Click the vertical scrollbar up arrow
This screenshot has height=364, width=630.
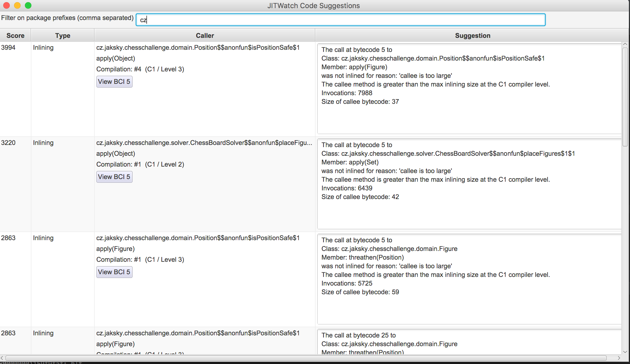625,44
